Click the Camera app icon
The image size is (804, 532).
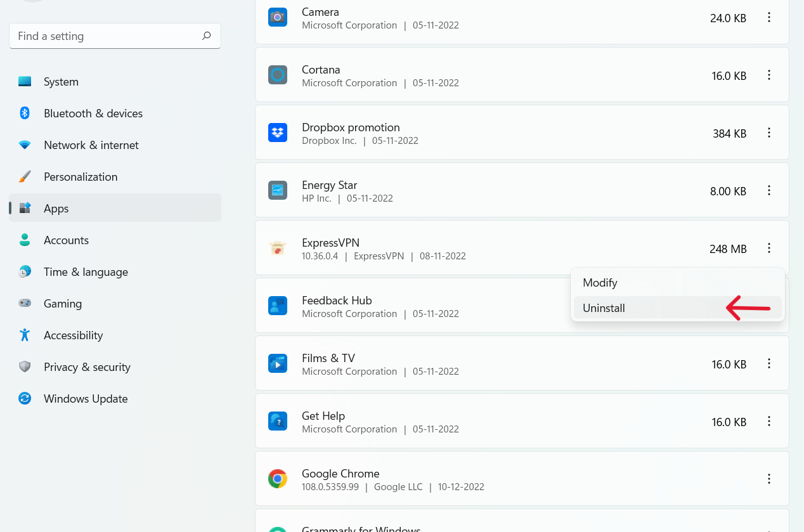pyautogui.click(x=278, y=17)
